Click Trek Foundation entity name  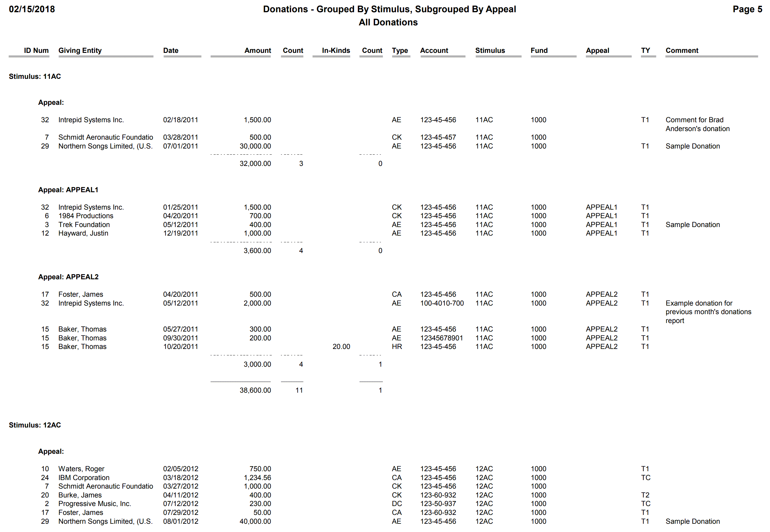[x=84, y=224]
